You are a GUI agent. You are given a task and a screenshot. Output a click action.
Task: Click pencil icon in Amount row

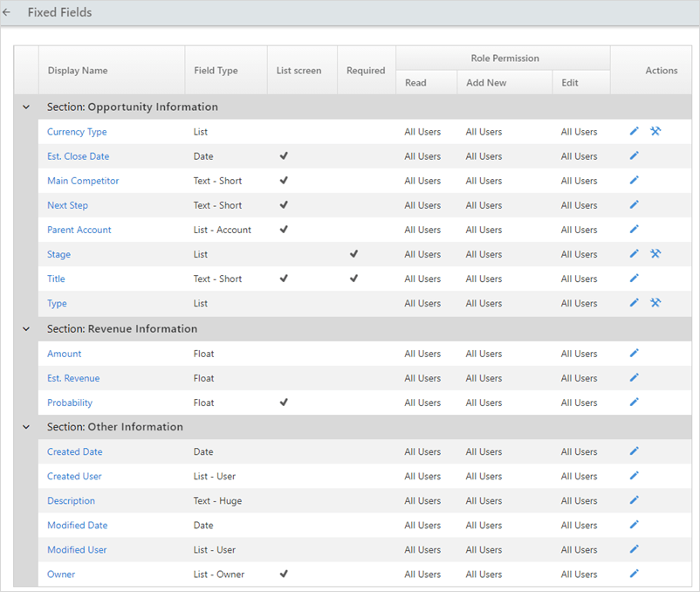(x=634, y=354)
